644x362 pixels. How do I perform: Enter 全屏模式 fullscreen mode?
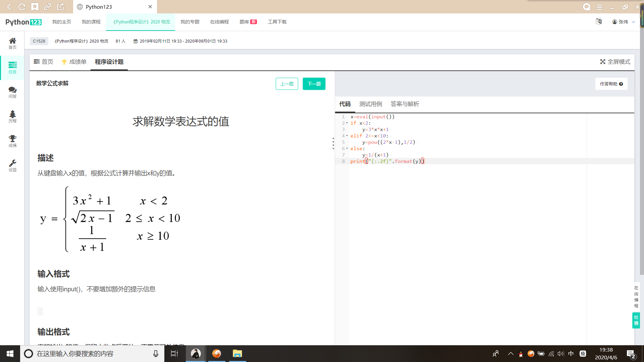pyautogui.click(x=615, y=62)
